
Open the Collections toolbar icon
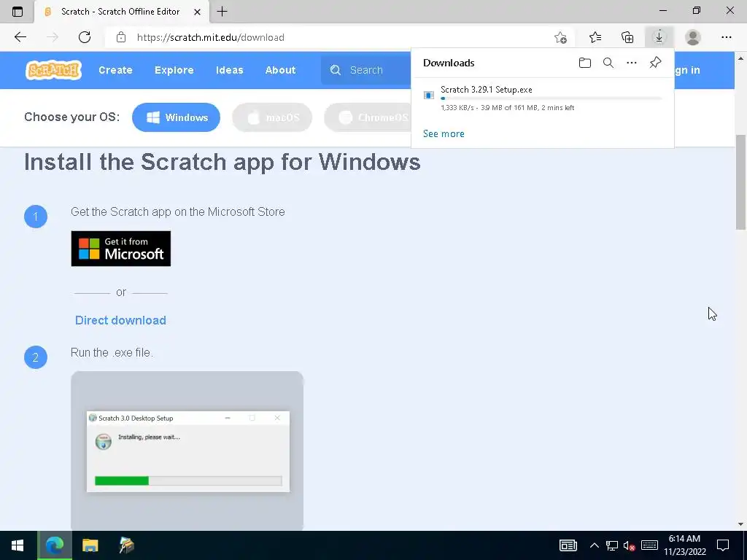627,37
